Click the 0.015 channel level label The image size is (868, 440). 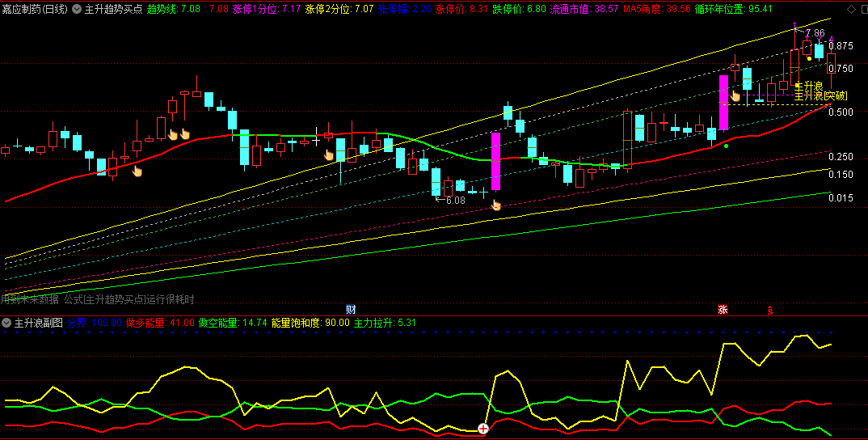841,198
